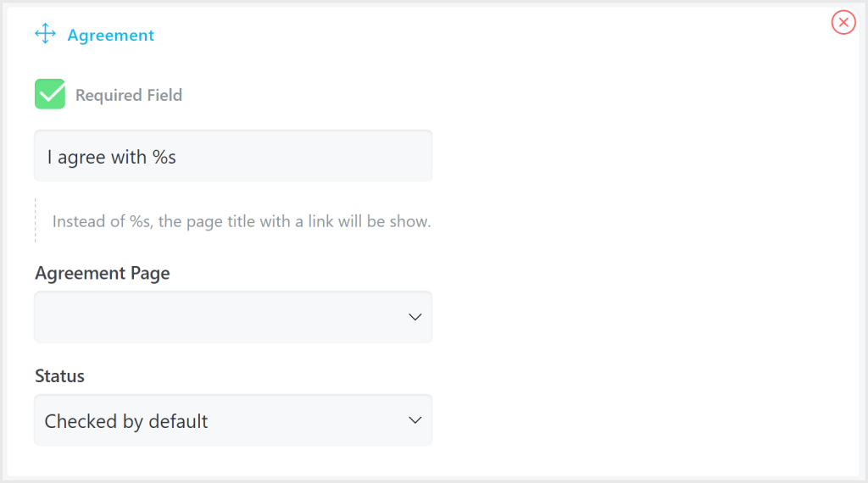Open the Status dropdown
Screen dimensions: 868x483
(x=233, y=420)
